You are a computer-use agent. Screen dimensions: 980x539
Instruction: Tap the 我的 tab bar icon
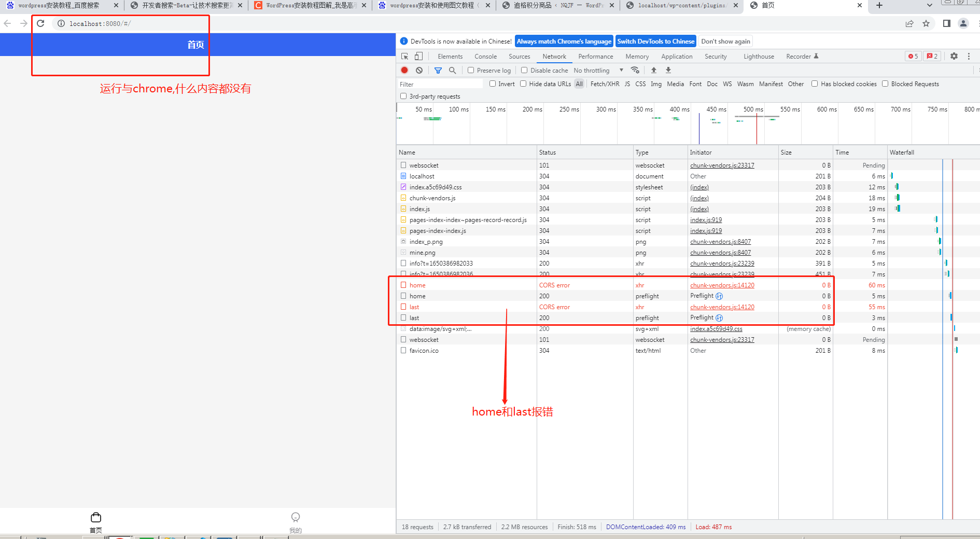point(296,522)
